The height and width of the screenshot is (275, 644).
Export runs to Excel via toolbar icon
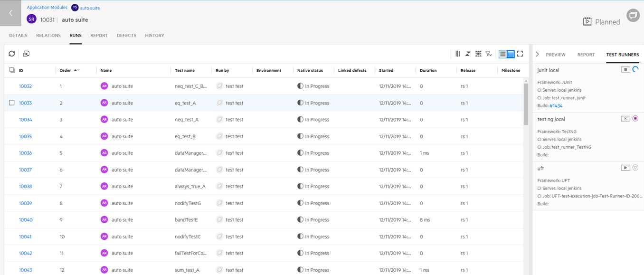pos(27,54)
